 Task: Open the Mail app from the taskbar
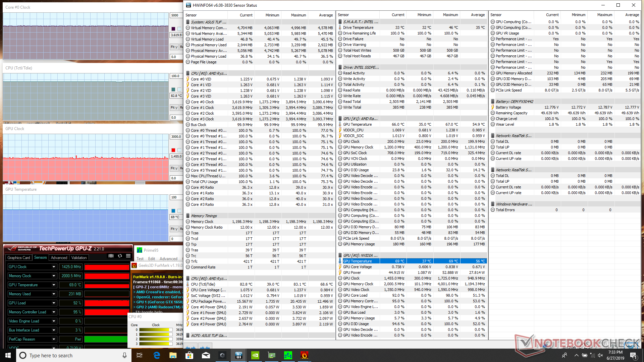(206, 355)
